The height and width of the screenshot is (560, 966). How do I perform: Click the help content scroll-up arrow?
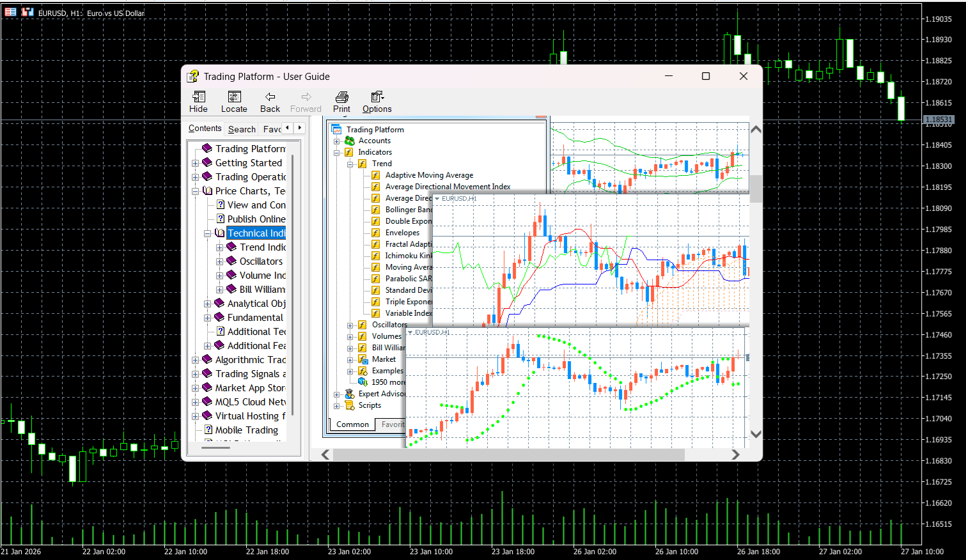(756, 129)
